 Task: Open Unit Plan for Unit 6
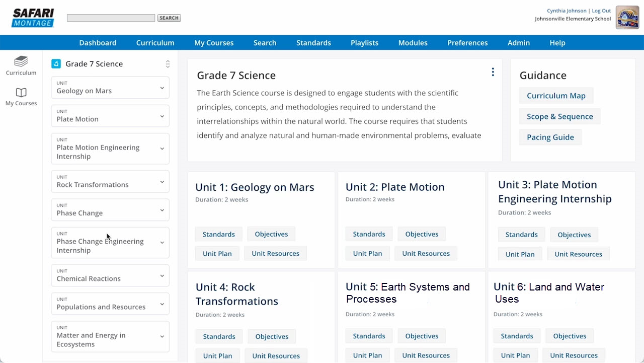515,355
